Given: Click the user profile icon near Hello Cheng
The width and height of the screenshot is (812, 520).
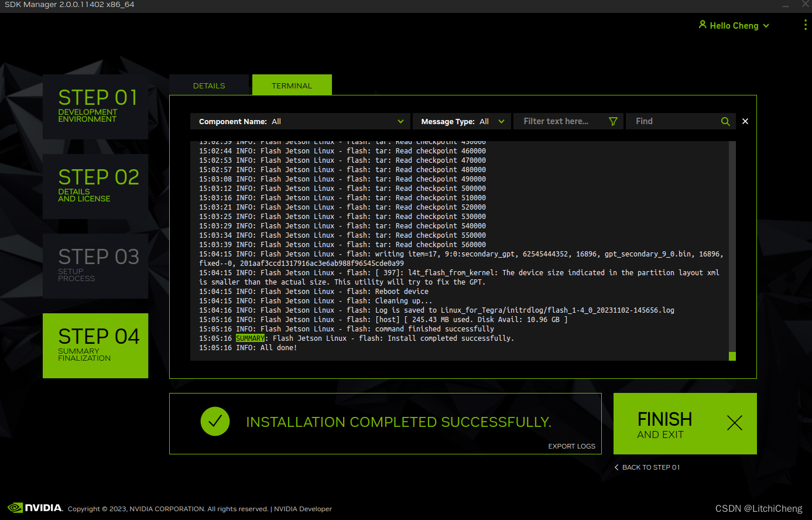Looking at the screenshot, I should pyautogui.click(x=703, y=25).
